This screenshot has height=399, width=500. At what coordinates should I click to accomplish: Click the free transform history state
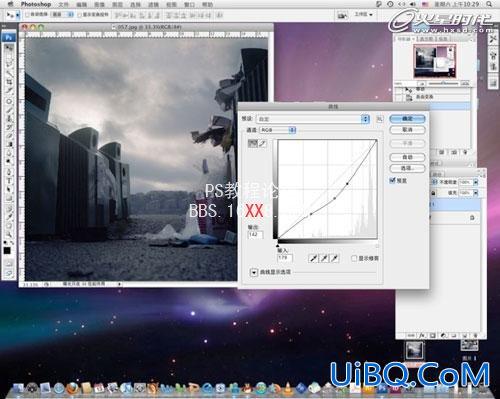click(x=432, y=97)
